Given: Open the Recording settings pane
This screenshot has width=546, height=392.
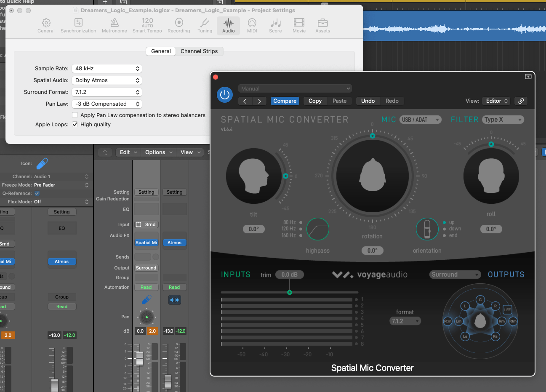Looking at the screenshot, I should click(x=178, y=25).
